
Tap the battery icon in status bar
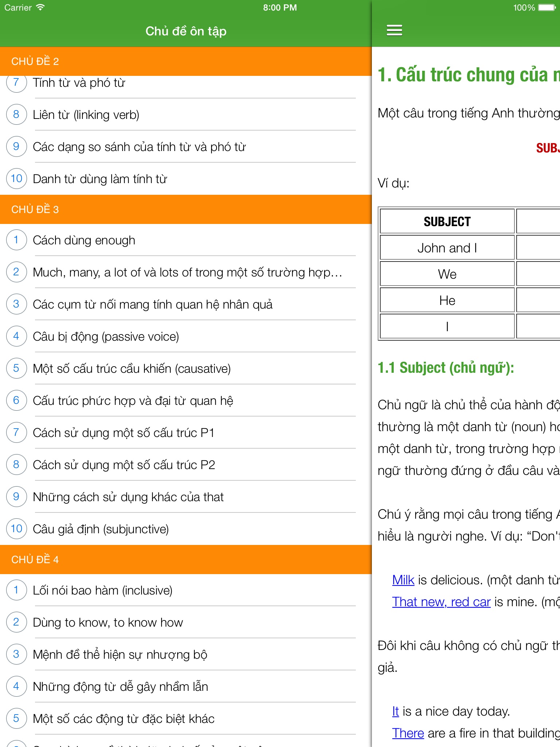(x=547, y=8)
